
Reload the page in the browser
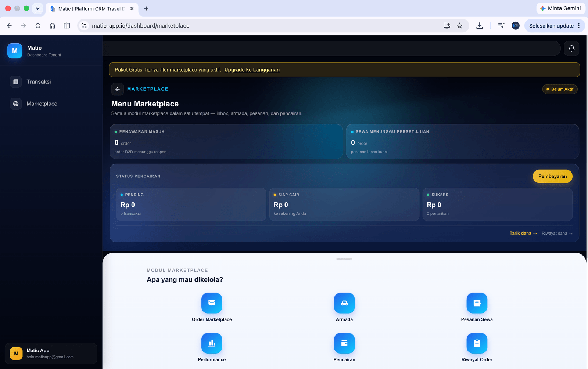(38, 26)
